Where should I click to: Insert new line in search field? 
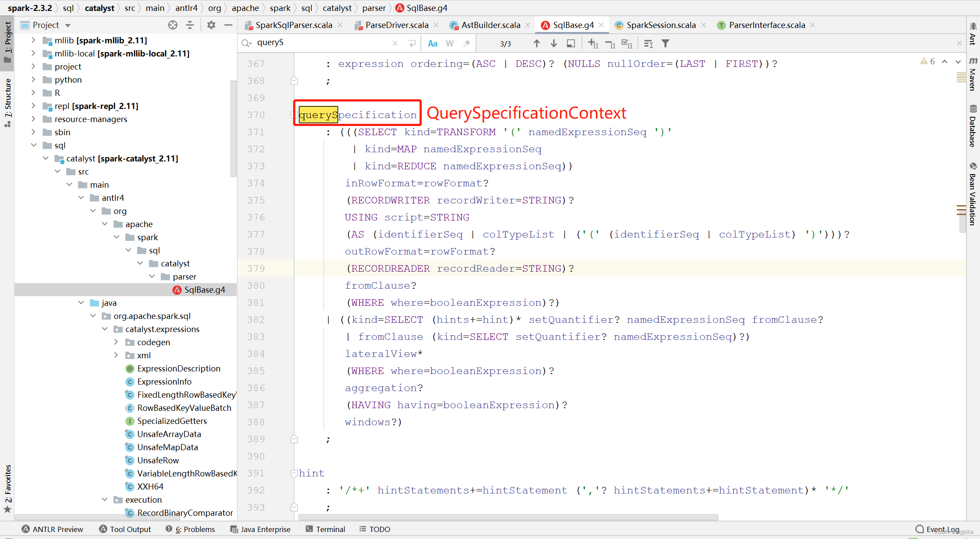pyautogui.click(x=412, y=43)
